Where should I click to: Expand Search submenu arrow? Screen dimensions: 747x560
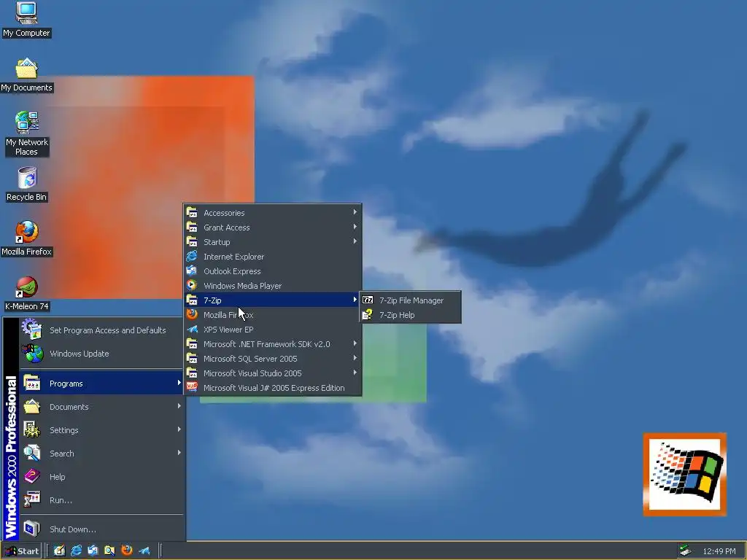[179, 452]
